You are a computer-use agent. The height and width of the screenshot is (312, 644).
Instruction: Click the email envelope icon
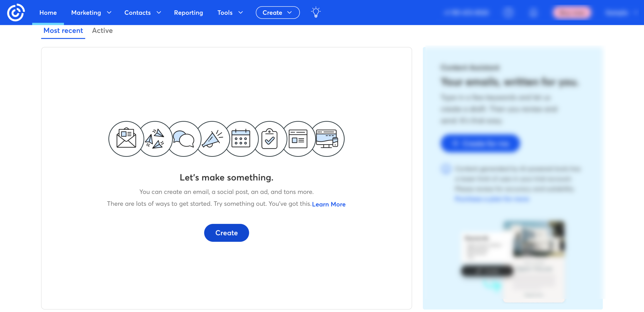[x=126, y=139]
